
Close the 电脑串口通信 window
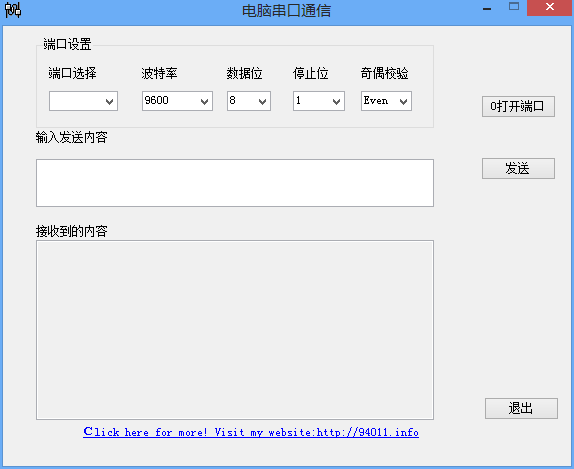[549, 7]
